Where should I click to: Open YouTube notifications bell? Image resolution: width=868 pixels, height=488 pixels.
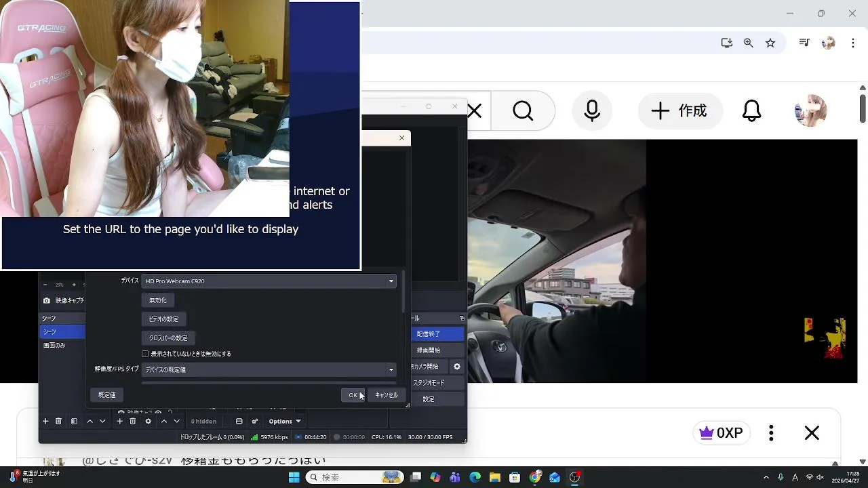(751, 110)
